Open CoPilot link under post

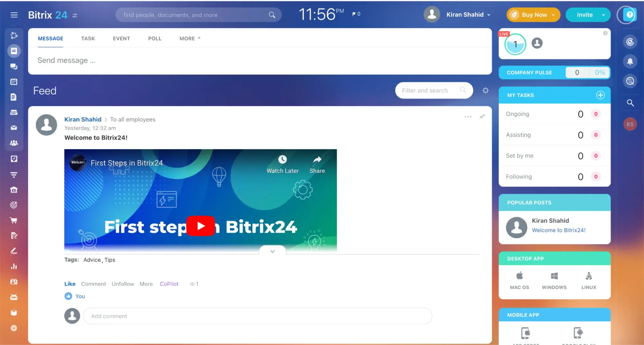(169, 284)
